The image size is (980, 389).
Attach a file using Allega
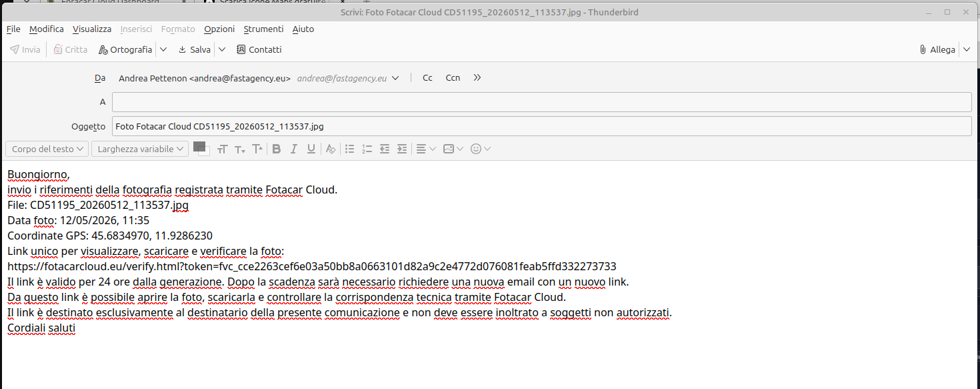tap(937, 49)
